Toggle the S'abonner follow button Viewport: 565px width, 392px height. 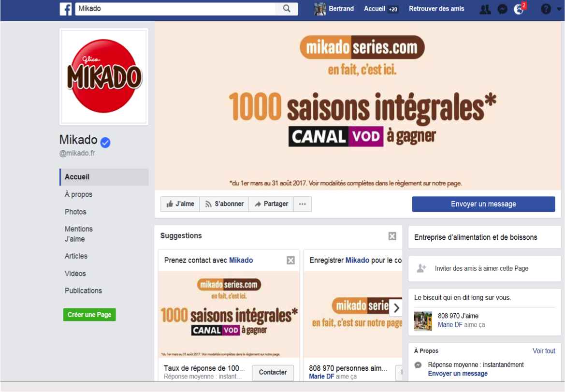pyautogui.click(x=224, y=204)
